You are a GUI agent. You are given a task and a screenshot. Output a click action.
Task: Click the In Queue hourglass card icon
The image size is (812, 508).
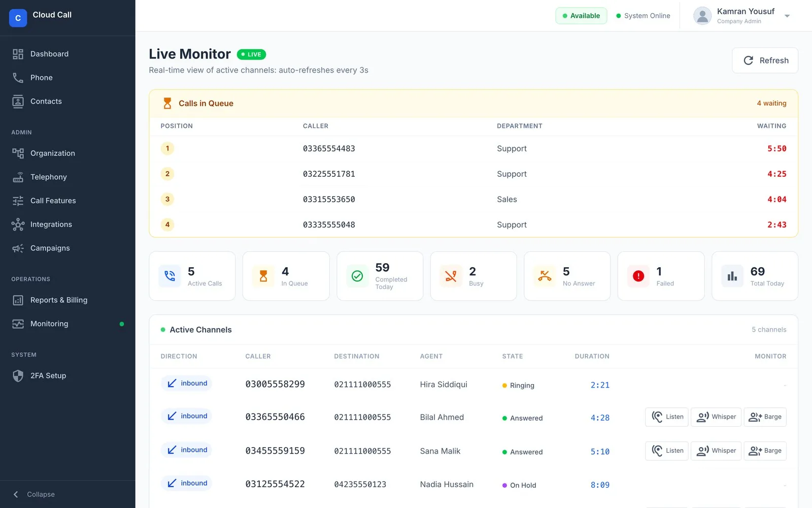click(263, 276)
